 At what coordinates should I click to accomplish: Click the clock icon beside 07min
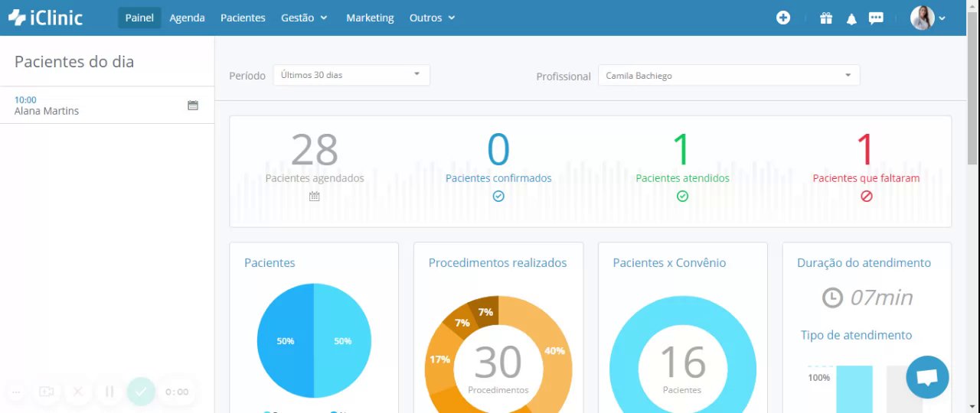pos(832,298)
